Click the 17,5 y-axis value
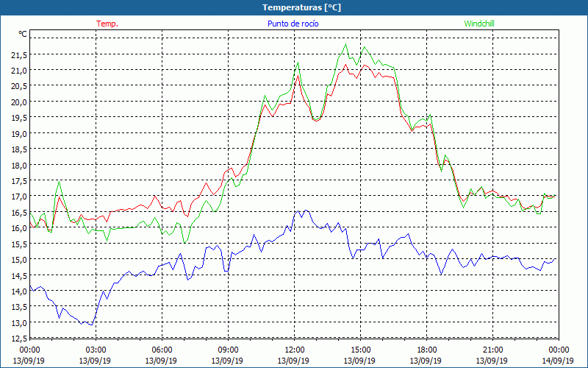Viewport: 588px width, 368px height. point(19,180)
